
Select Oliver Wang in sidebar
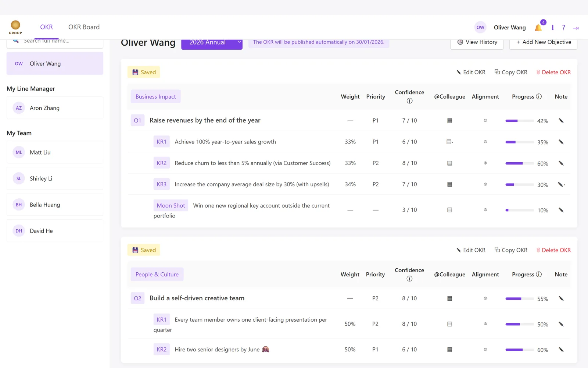coord(55,64)
